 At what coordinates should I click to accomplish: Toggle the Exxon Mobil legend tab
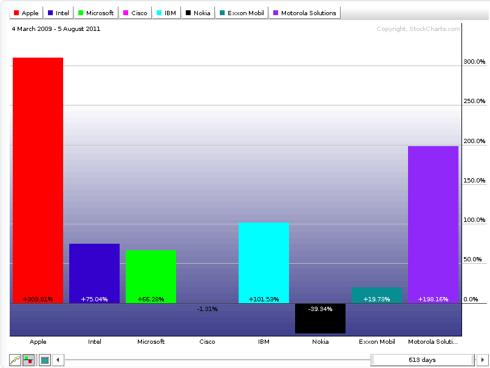click(x=242, y=13)
